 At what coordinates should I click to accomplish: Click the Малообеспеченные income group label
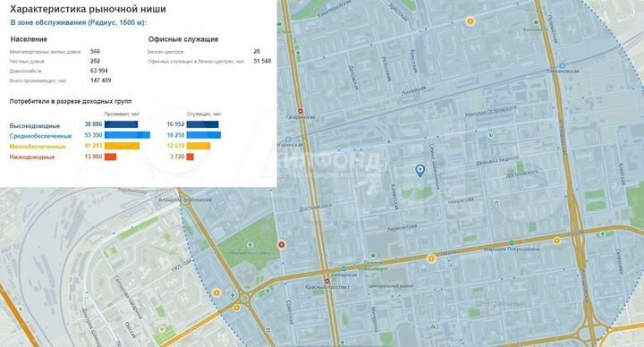point(38,147)
